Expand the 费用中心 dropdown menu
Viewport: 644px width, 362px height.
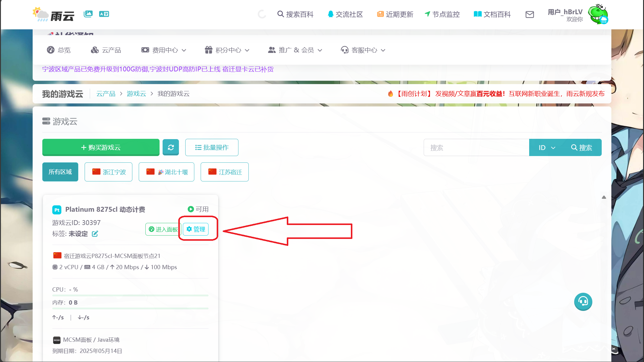pyautogui.click(x=164, y=50)
